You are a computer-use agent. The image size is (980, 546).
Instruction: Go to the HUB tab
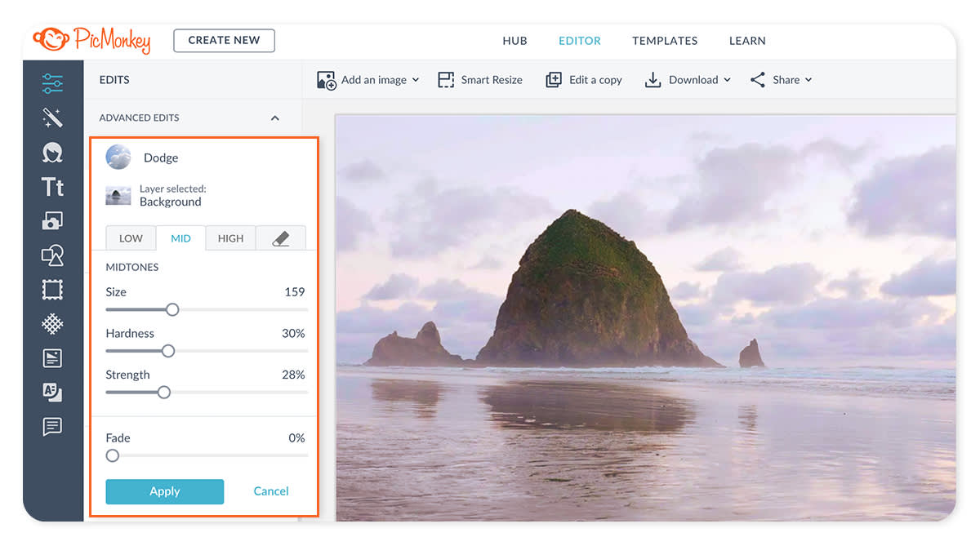(514, 41)
